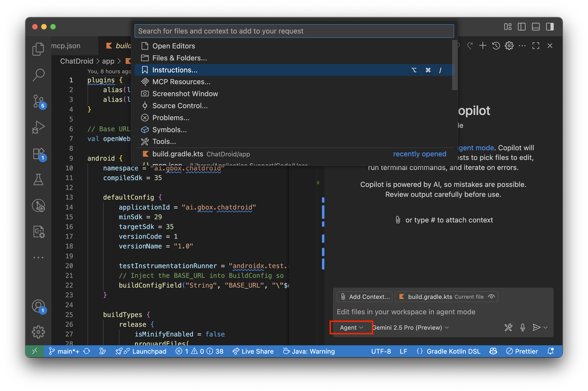The width and height of the screenshot is (588, 391).
Task: Open Copilot status icon in status bar
Action: pyautogui.click(x=493, y=351)
